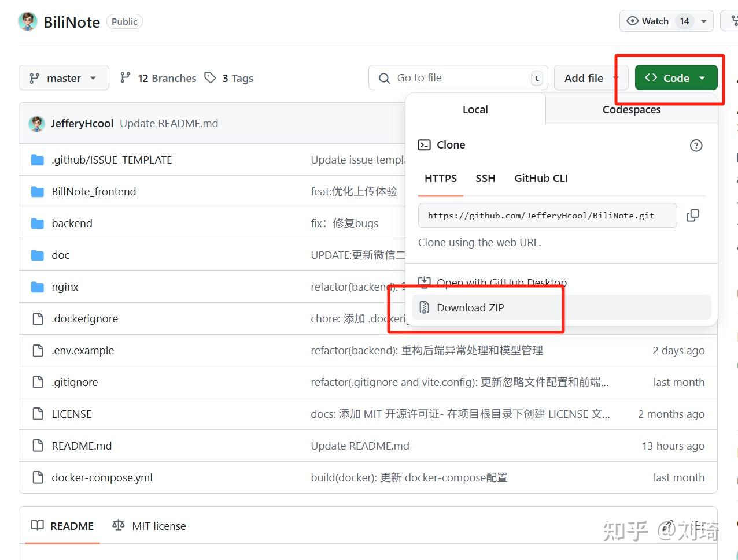This screenshot has width=738, height=560.
Task: Copy the clone URL using the copy icon
Action: click(692, 215)
